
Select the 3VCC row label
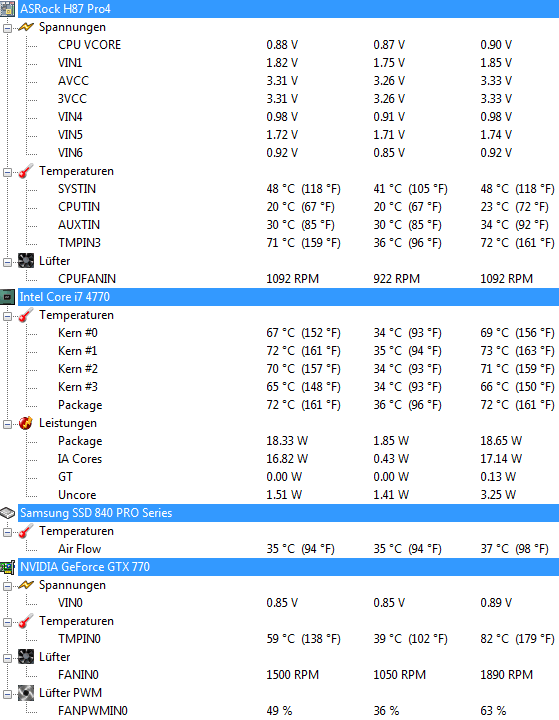pyautogui.click(x=72, y=99)
